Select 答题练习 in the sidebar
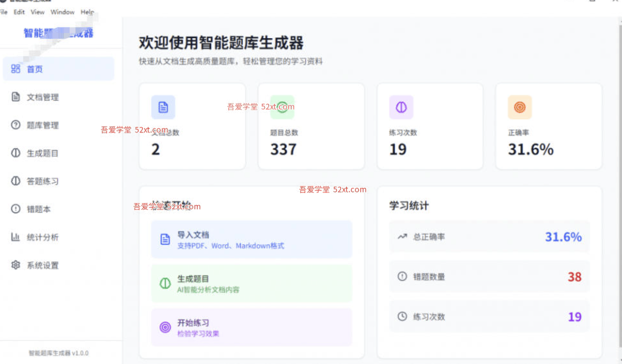622x364 pixels. [58, 181]
